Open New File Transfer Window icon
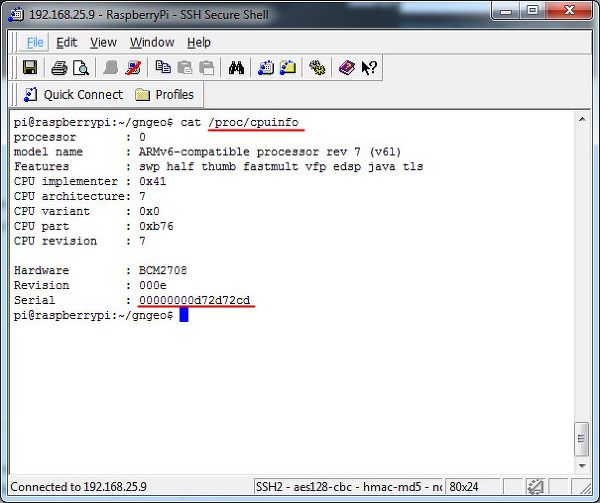This screenshot has width=600, height=503. (x=288, y=68)
